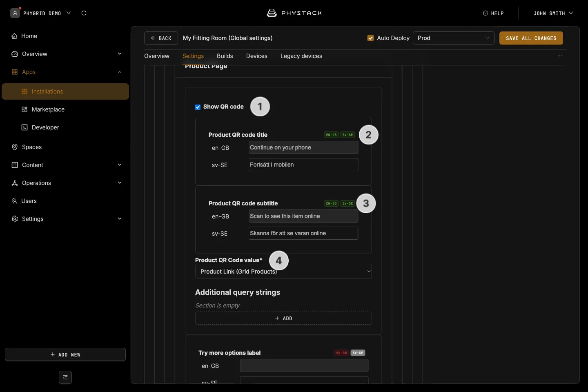
Task: Click the Spaces location pin icon
Action: [15, 147]
